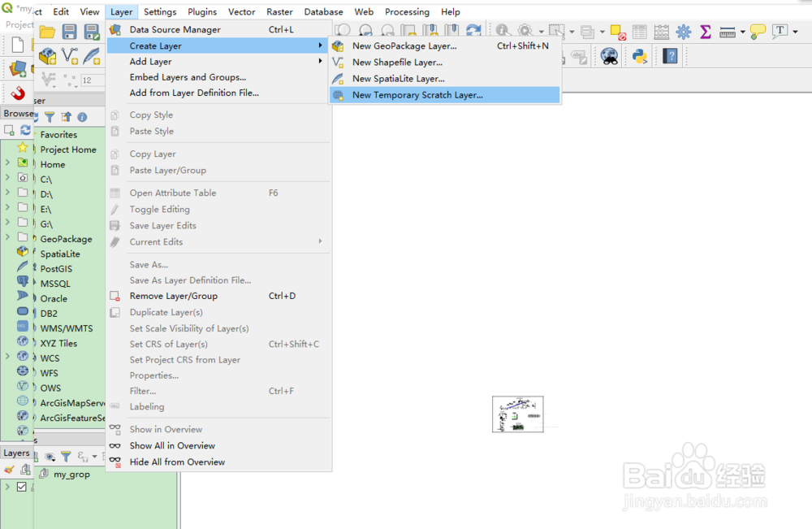
Task: Click the Browser properties info icon
Action: pos(82,117)
